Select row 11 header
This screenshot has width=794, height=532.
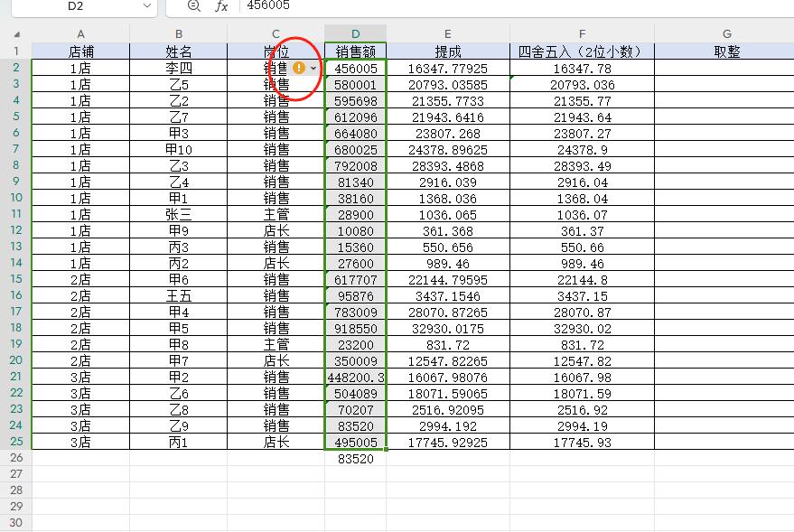click(16, 214)
